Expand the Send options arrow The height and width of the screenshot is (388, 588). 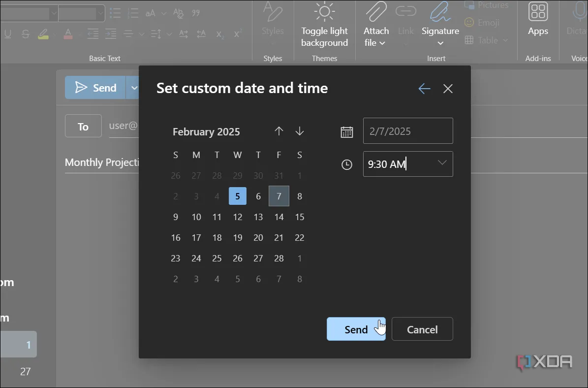(133, 88)
